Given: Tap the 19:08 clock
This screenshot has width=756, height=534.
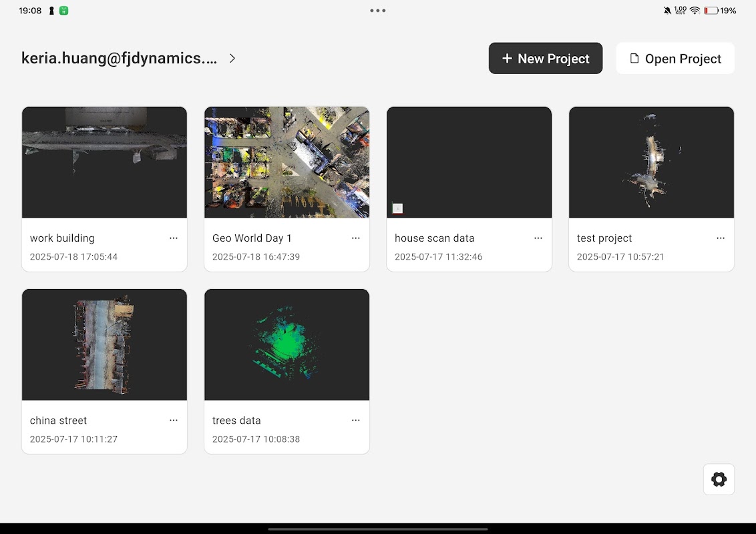Looking at the screenshot, I should (30, 11).
